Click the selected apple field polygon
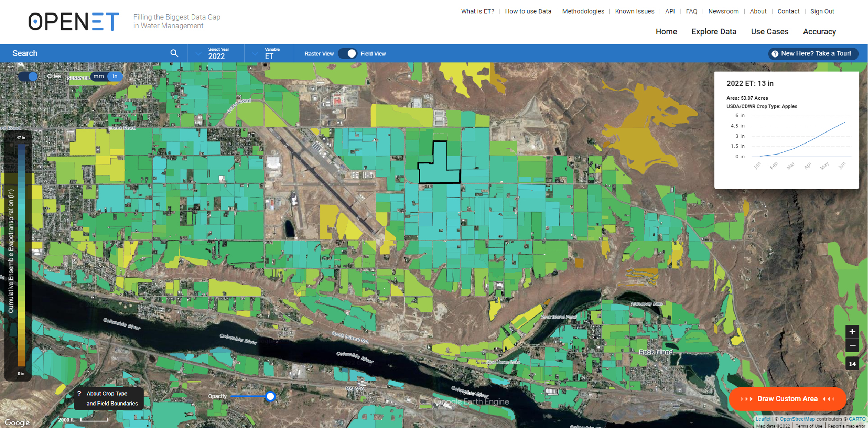868x428 pixels. point(439,171)
